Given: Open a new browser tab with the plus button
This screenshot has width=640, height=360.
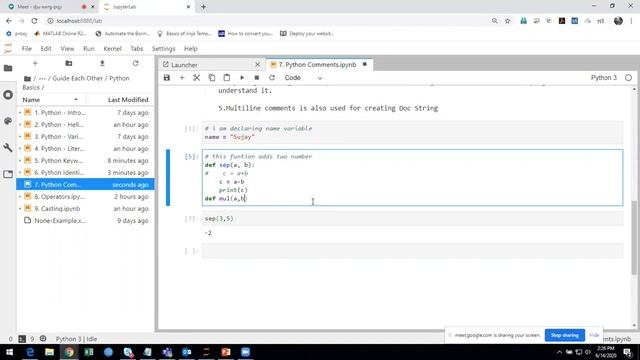Looking at the screenshot, I should point(203,7).
